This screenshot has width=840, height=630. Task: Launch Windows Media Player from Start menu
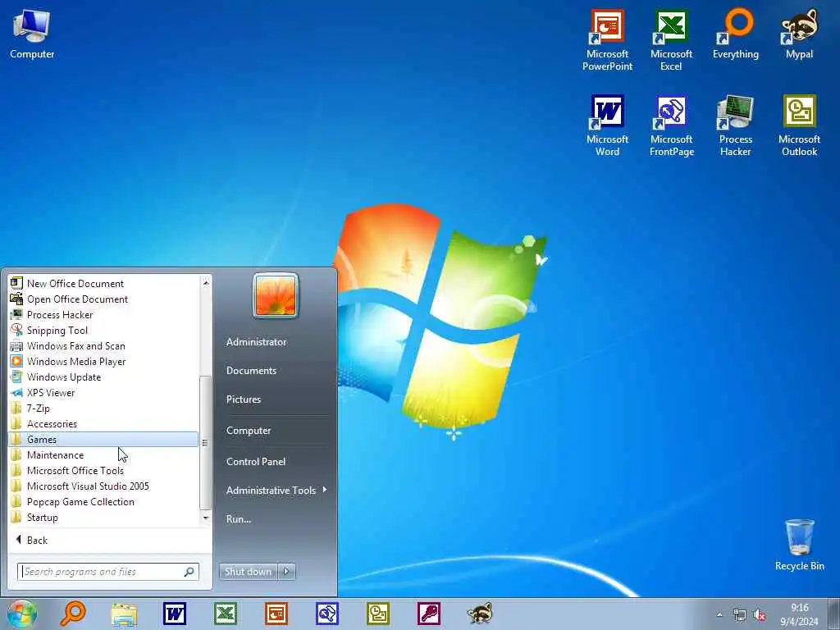tap(103, 361)
